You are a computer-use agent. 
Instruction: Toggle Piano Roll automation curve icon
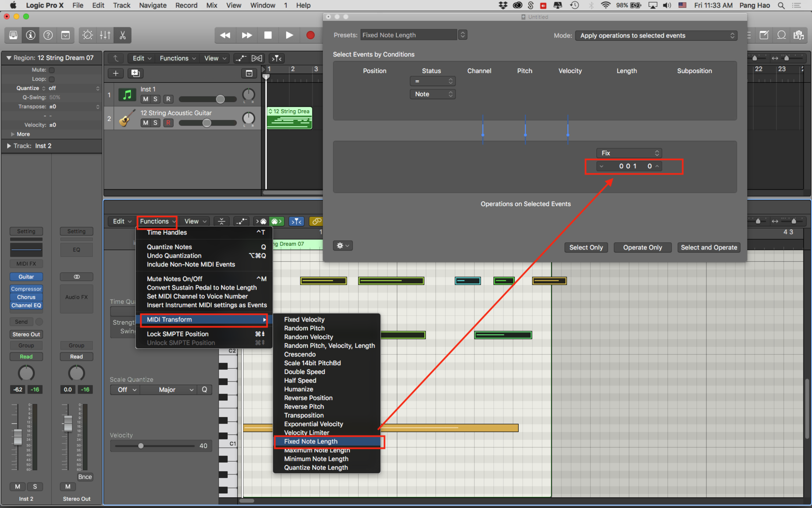tap(241, 221)
